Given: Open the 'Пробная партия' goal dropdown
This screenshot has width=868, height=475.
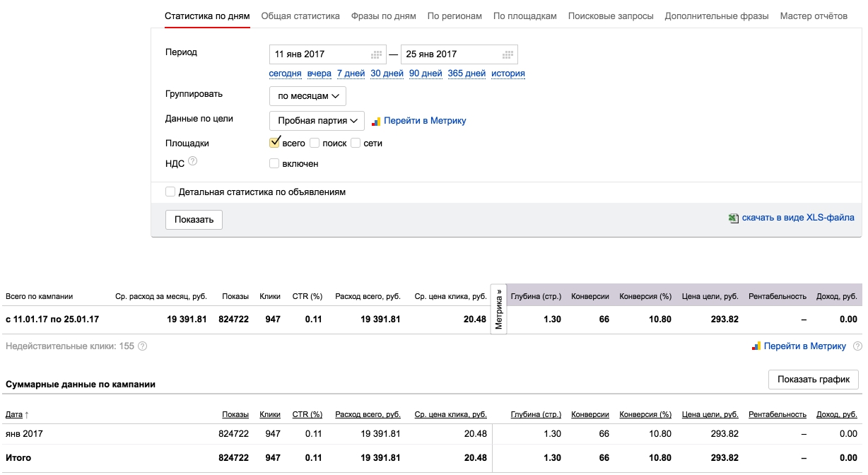Looking at the screenshot, I should coord(317,121).
